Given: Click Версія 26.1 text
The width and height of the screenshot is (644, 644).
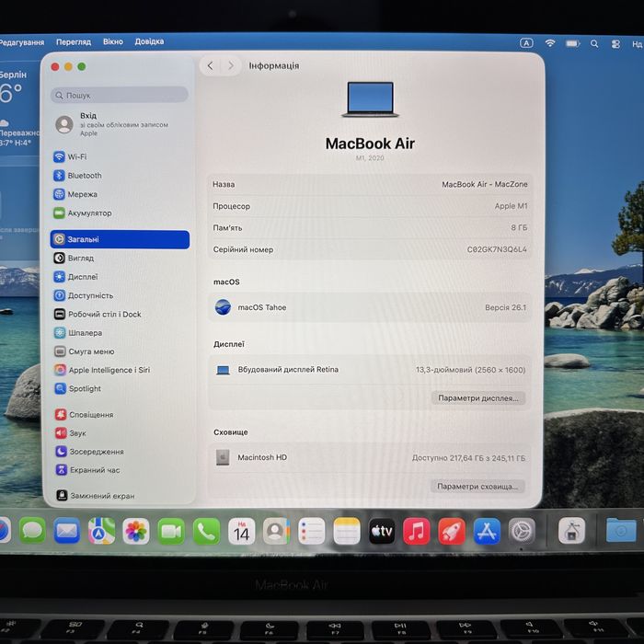Looking at the screenshot, I should tap(505, 307).
